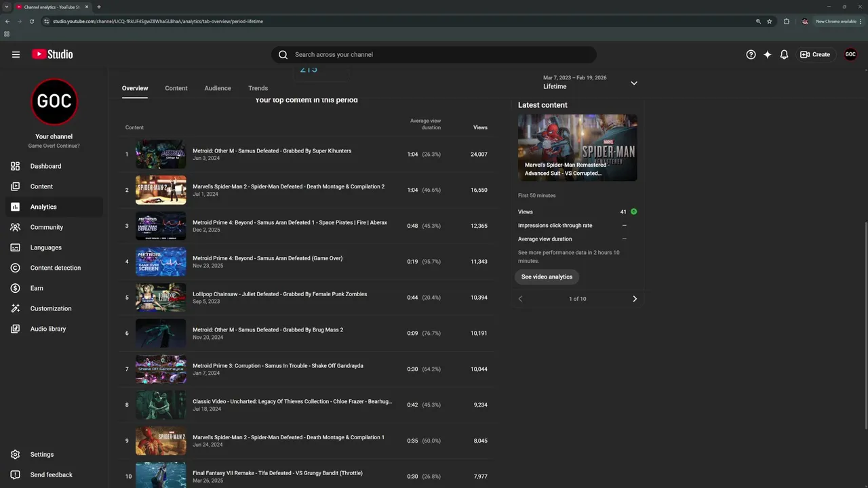The image size is (868, 488).
Task: Click the Your channel label
Action: [x=54, y=137]
